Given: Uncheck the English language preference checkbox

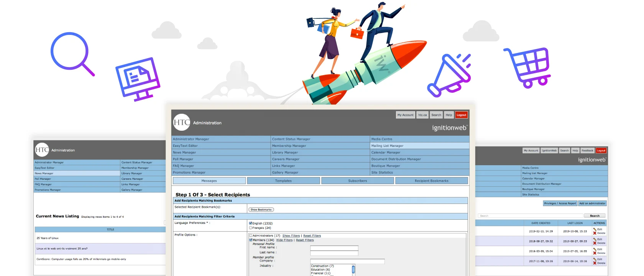Looking at the screenshot, I should tap(251, 223).
